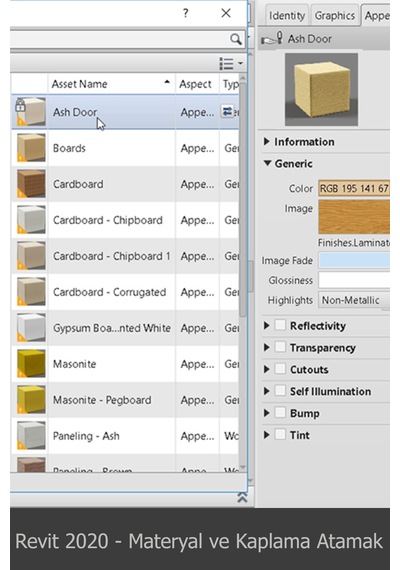Click the Masonite asset cube icon

31,364
